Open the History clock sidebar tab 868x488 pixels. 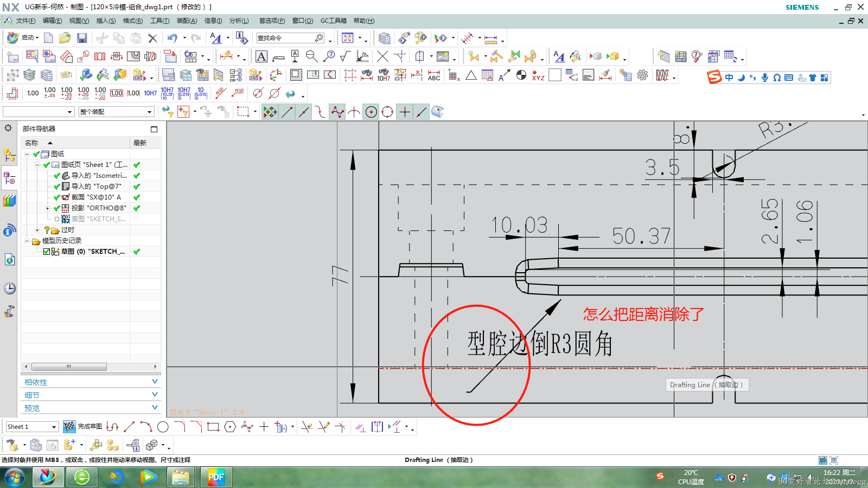(x=9, y=288)
